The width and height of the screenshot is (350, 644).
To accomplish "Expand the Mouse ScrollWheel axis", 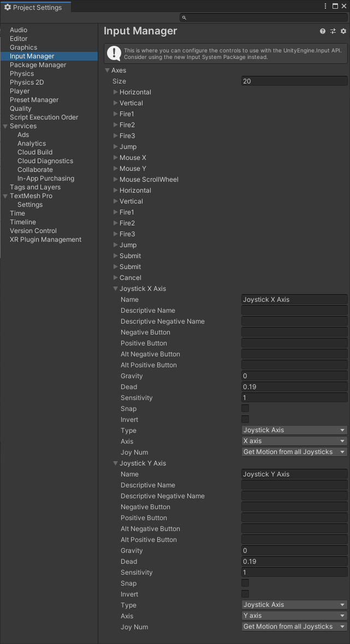I will coord(116,180).
